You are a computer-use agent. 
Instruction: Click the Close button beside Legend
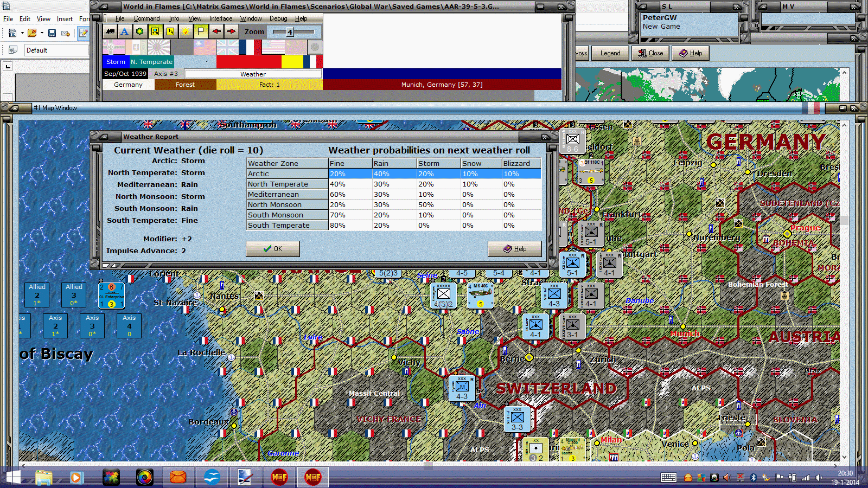point(650,53)
